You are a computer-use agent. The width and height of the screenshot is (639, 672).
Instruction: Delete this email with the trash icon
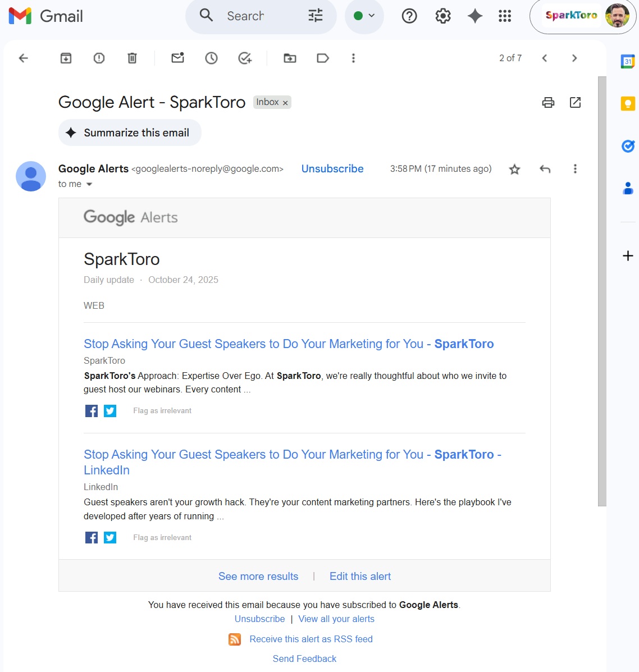132,58
